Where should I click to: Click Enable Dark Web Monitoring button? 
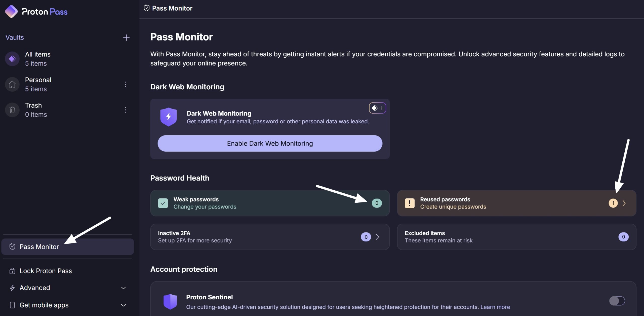click(x=270, y=143)
